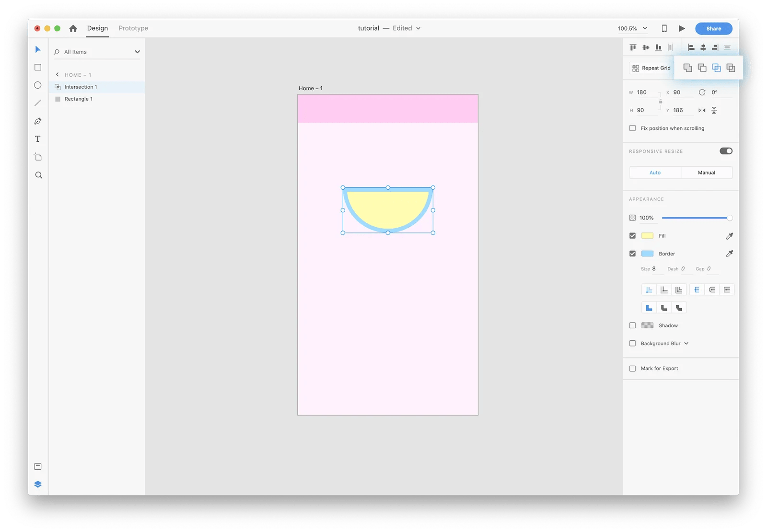Open the document title dropdown arrow

(418, 28)
